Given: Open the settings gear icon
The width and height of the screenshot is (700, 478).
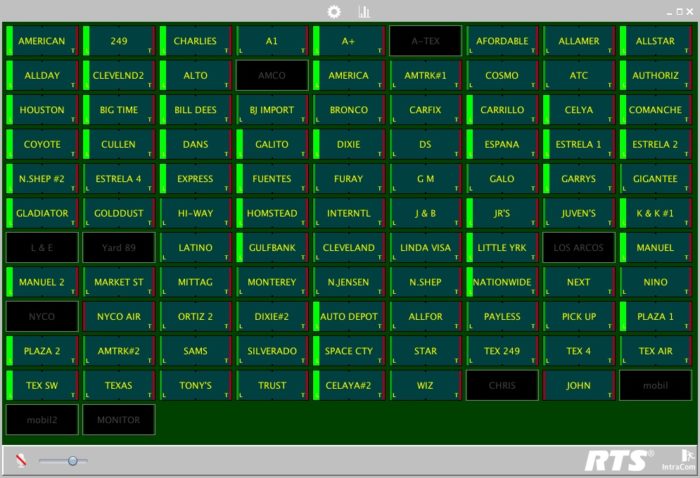Looking at the screenshot, I should (x=334, y=12).
